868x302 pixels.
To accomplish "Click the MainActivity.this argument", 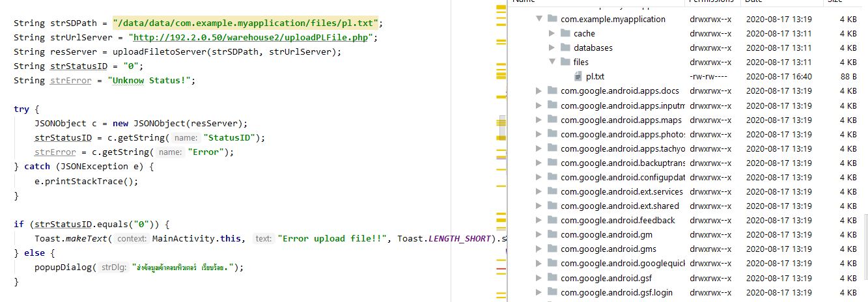I will coord(196,238).
